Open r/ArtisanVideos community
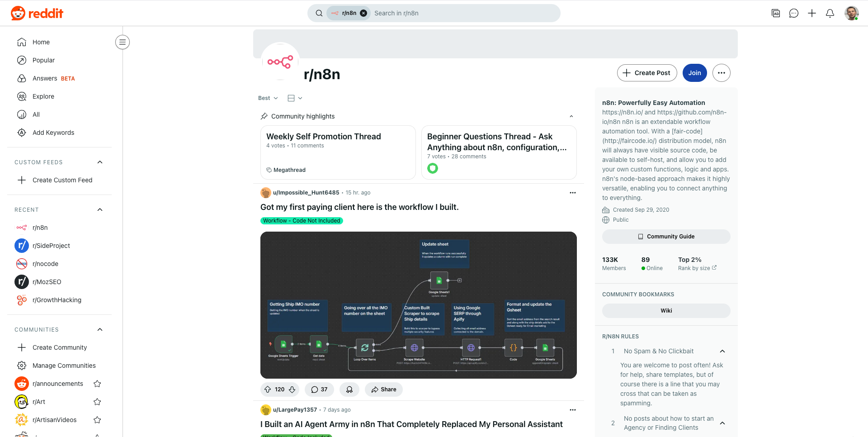868x437 pixels. [54, 420]
